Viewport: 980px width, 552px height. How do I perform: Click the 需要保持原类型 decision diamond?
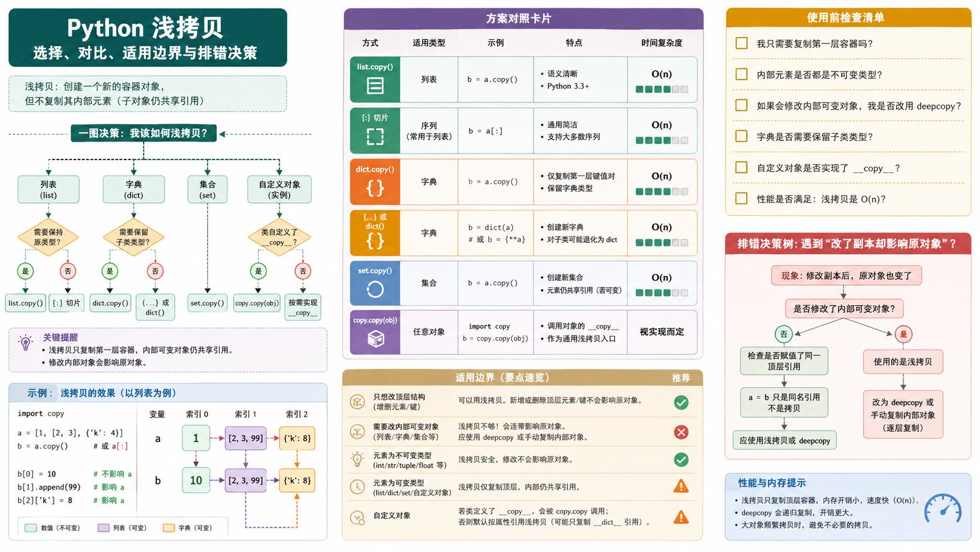pos(48,237)
